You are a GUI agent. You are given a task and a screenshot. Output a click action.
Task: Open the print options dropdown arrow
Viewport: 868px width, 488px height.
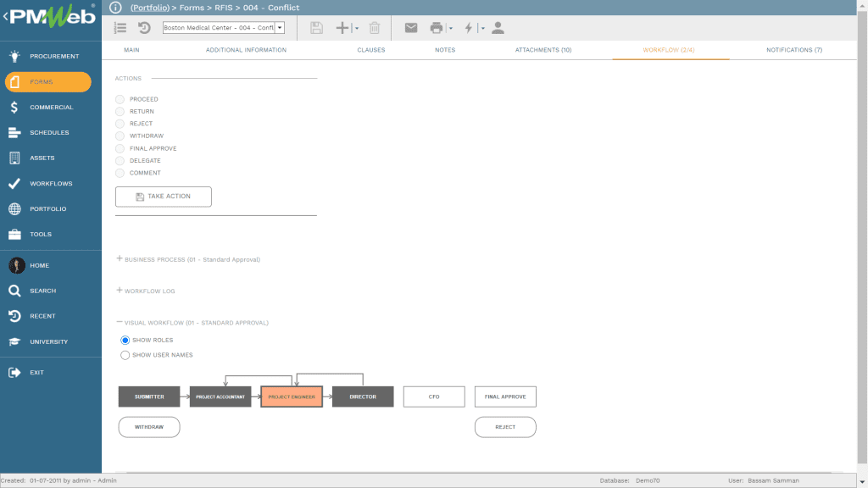point(451,28)
